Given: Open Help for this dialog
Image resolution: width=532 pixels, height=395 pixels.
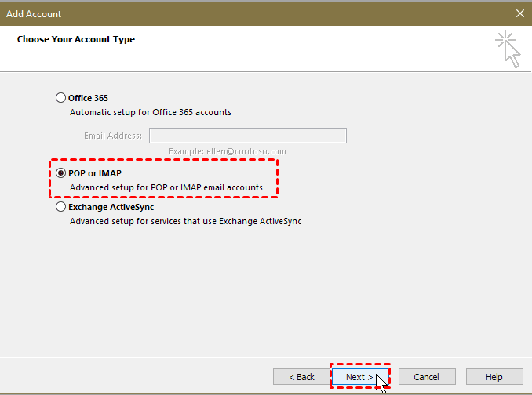Looking at the screenshot, I should pyautogui.click(x=494, y=377).
